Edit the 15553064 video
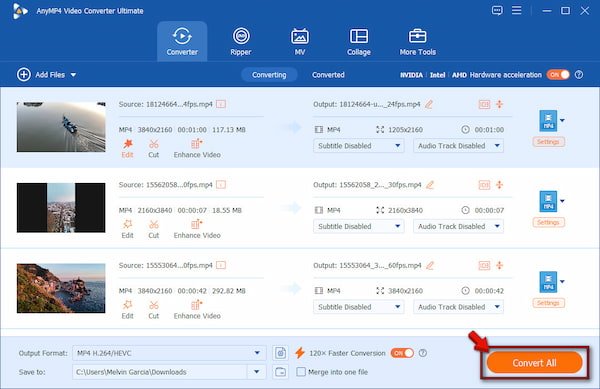The image size is (600, 389). tap(127, 310)
